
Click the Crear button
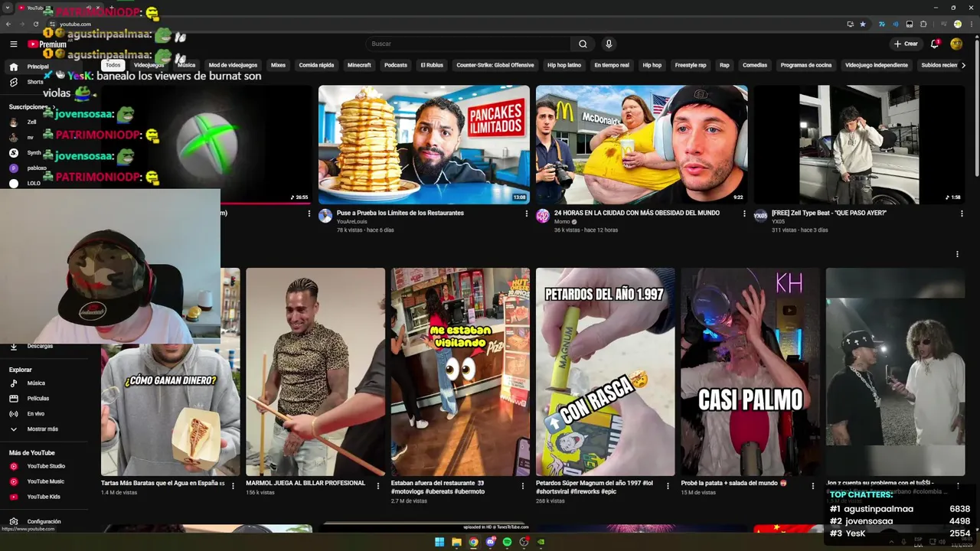[x=906, y=44]
